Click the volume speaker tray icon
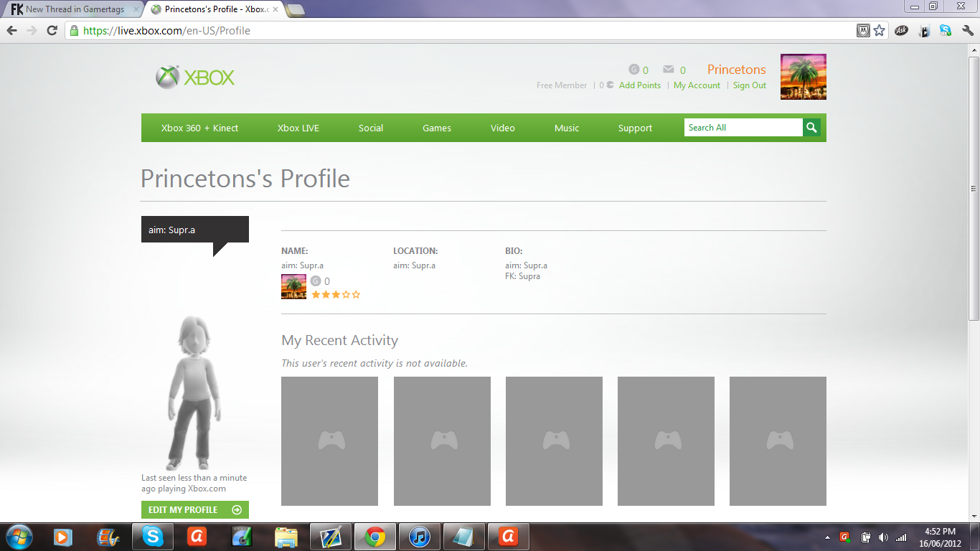This screenshot has height=551, width=980. pyautogui.click(x=883, y=537)
